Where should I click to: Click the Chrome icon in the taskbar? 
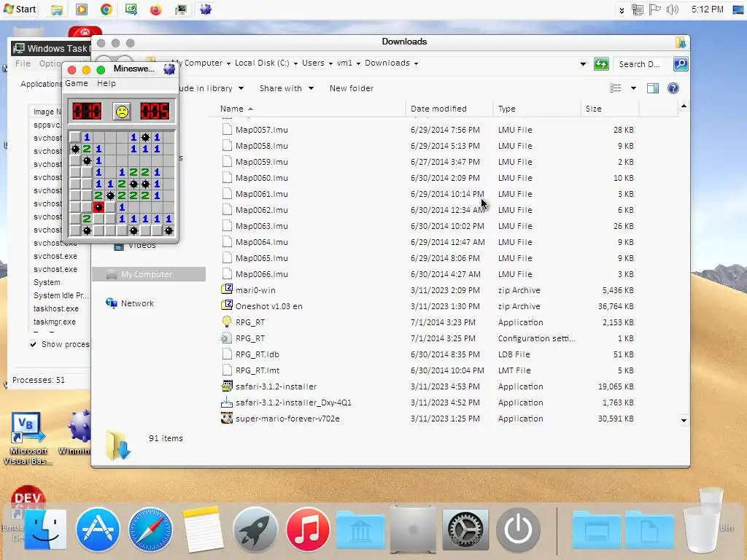pos(107,9)
